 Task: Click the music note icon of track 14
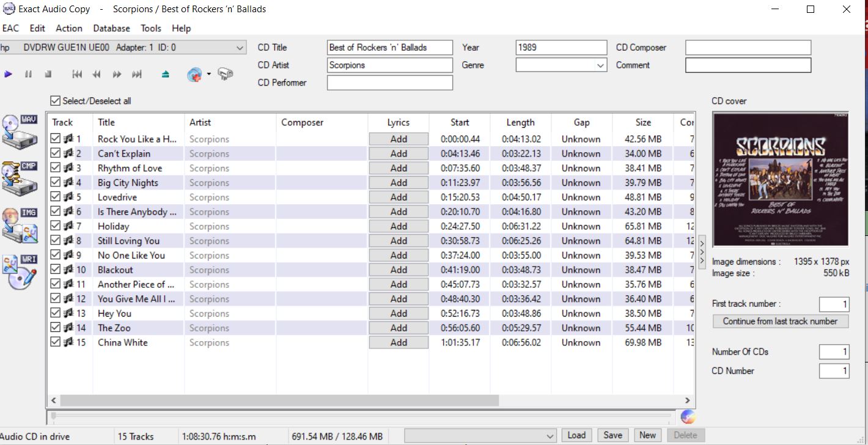tap(68, 328)
